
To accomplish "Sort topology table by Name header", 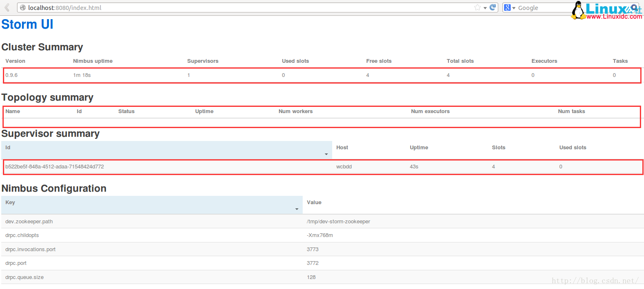I will click(12, 111).
